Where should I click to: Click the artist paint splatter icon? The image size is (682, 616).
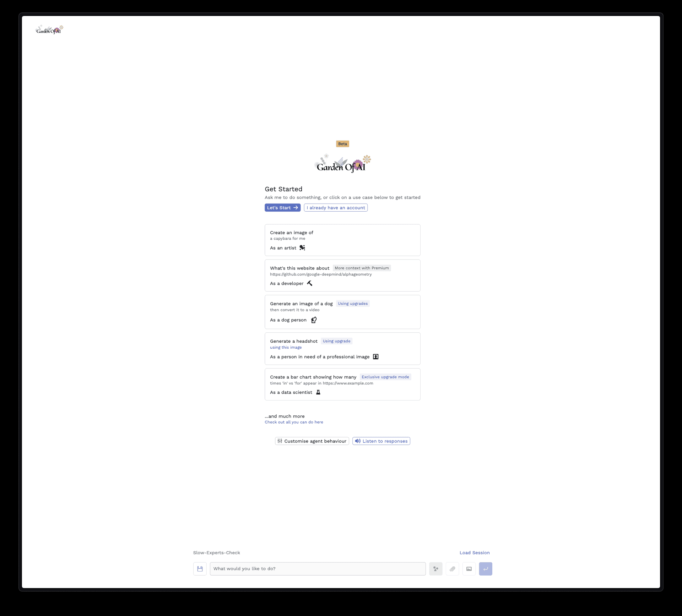point(302,248)
